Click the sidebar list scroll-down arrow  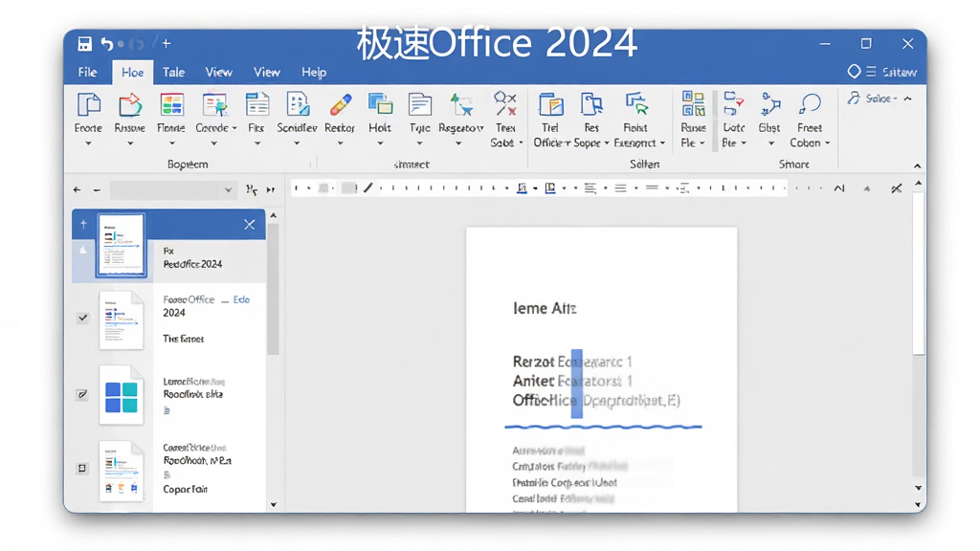(x=273, y=505)
